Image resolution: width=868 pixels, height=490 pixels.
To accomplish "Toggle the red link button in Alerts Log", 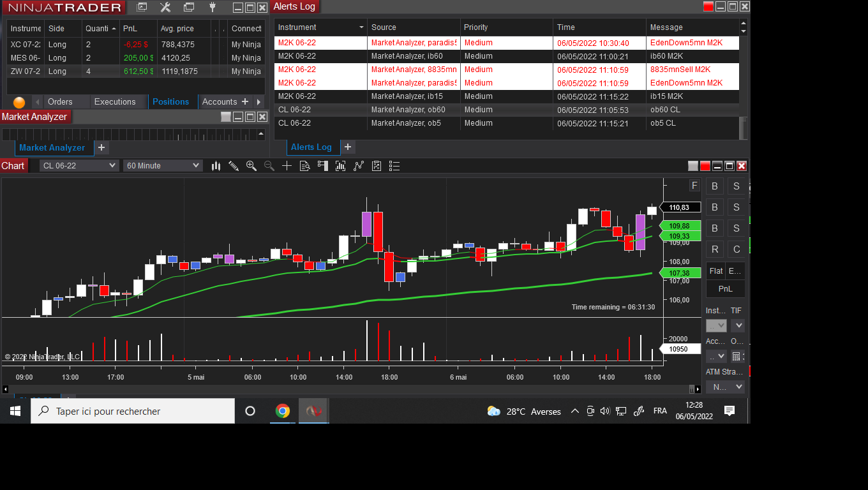I will tap(708, 6).
